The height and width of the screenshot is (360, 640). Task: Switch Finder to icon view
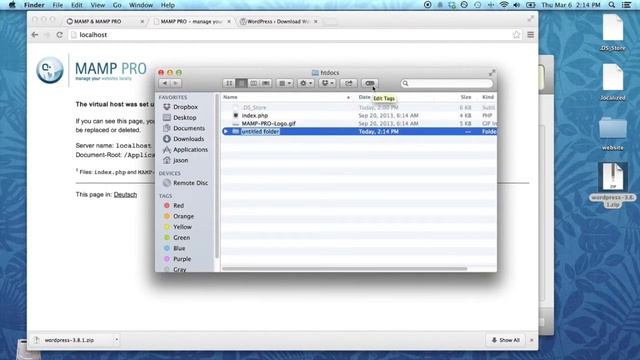click(229, 83)
